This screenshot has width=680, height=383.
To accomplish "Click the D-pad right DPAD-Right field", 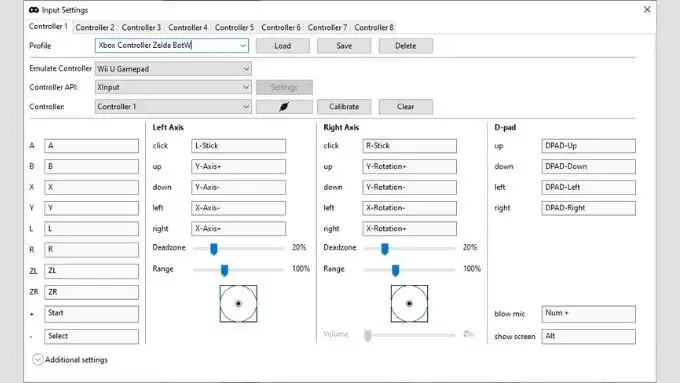I will point(588,208).
